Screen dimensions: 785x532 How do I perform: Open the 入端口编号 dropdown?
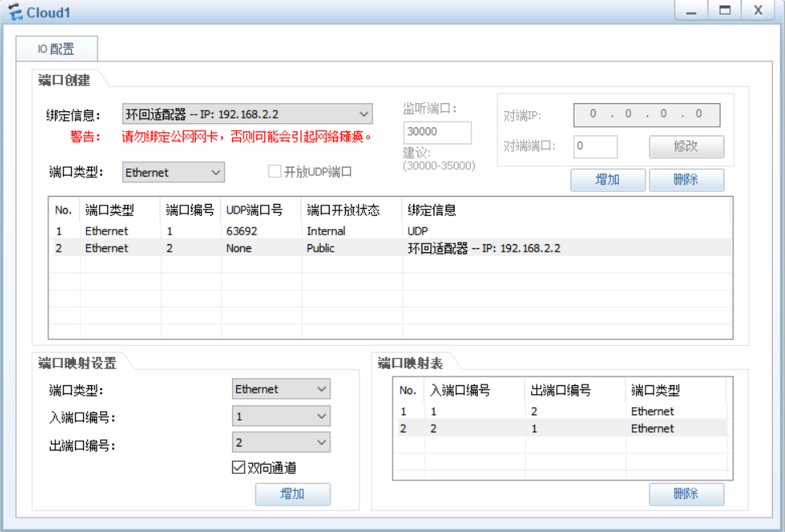coord(280,415)
